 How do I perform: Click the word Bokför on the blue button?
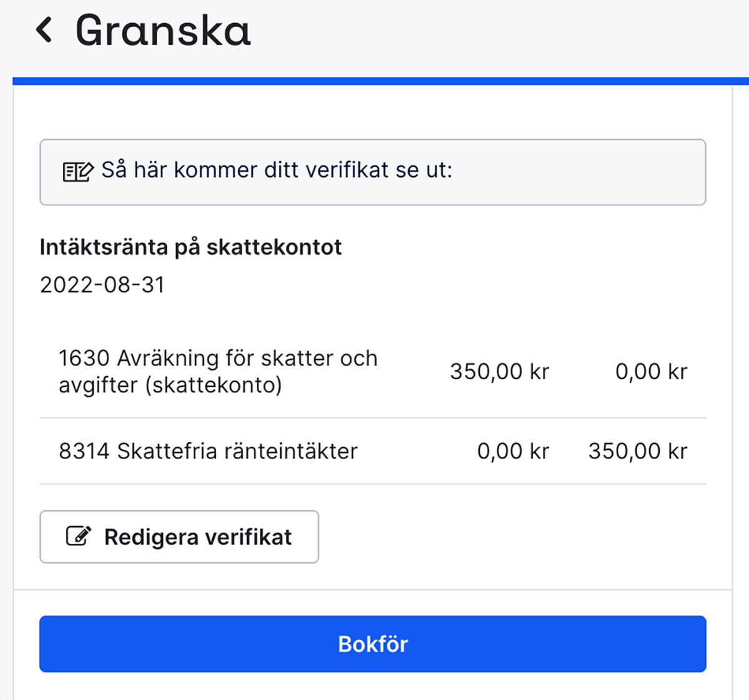[x=373, y=644]
